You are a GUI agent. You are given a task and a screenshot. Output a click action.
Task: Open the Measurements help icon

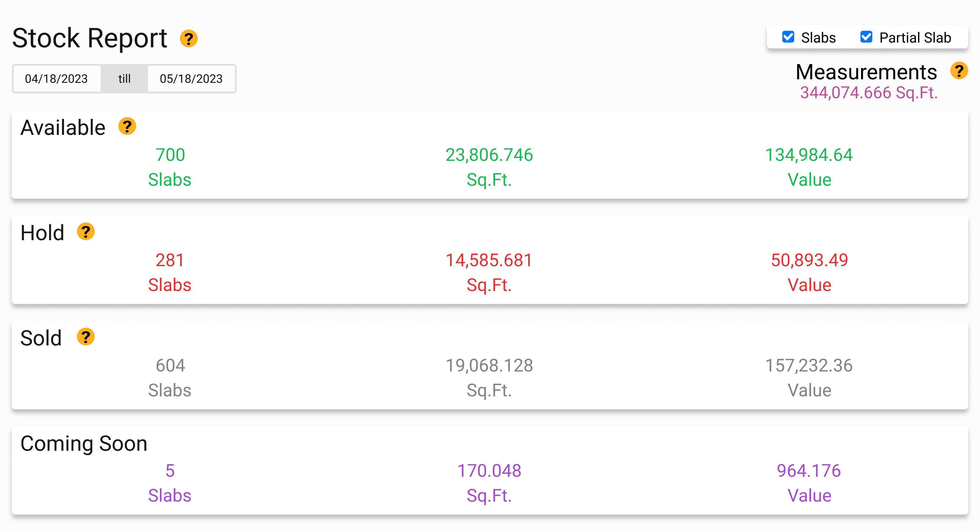point(959,71)
